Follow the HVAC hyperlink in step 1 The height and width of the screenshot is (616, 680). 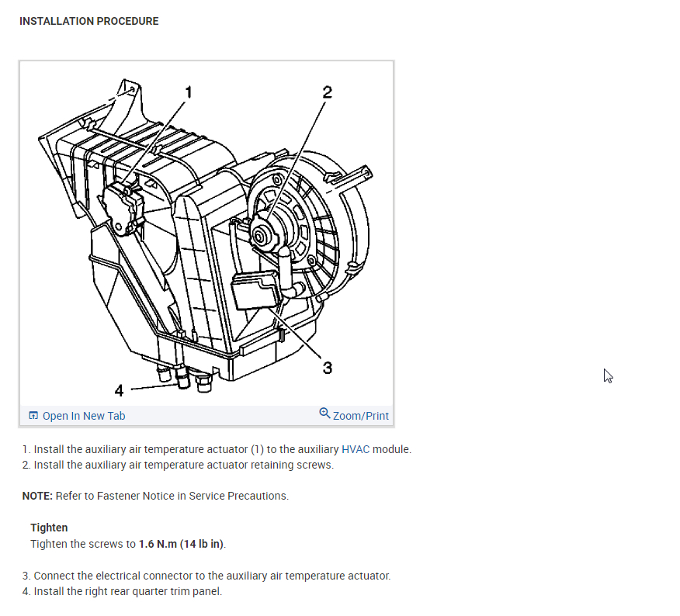point(356,449)
